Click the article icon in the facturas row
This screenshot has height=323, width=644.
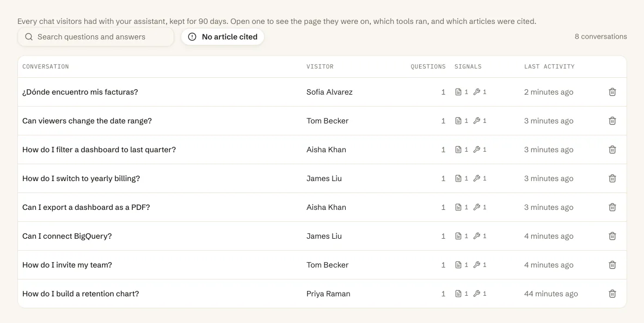458,92
